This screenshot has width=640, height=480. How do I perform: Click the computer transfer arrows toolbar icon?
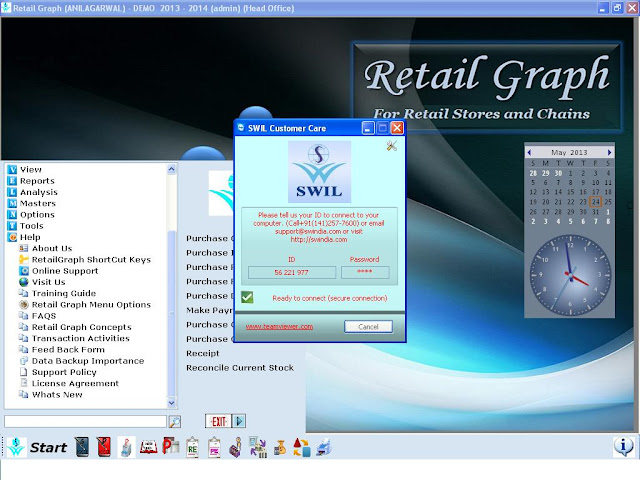coord(258,447)
